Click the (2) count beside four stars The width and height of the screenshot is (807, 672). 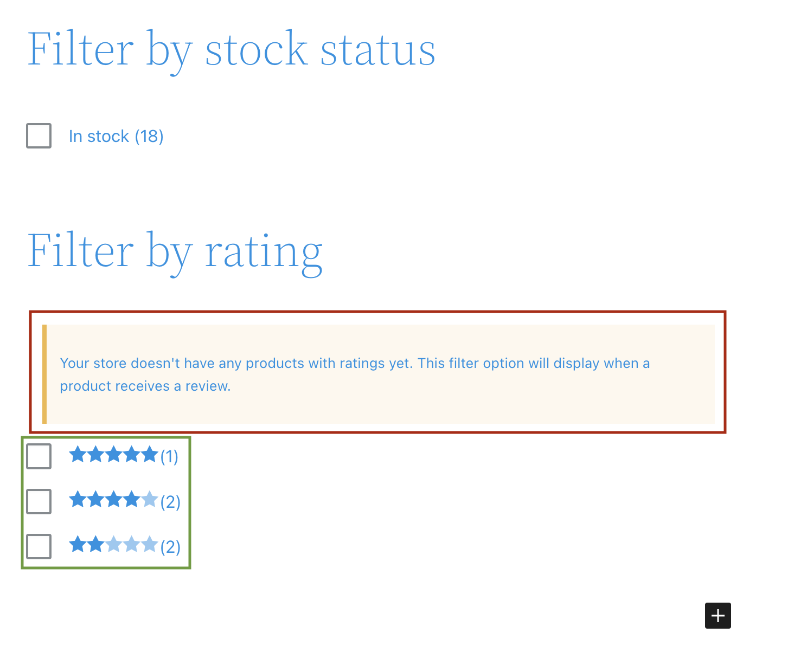(170, 501)
